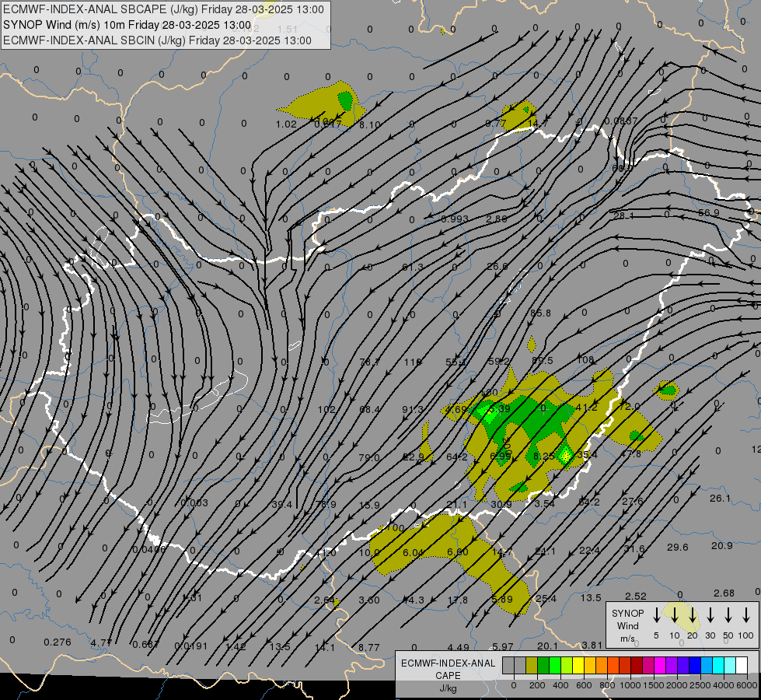761x700 pixels.
Task: Click the SBCAPE title line
Action: tap(163, 9)
